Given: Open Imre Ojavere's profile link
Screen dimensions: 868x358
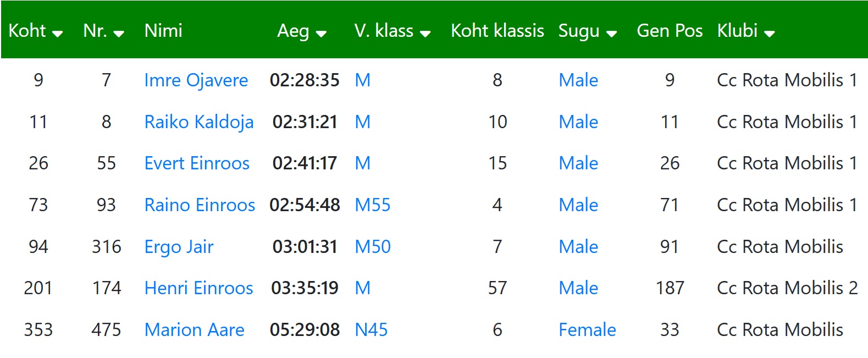Looking at the screenshot, I should pos(196,80).
